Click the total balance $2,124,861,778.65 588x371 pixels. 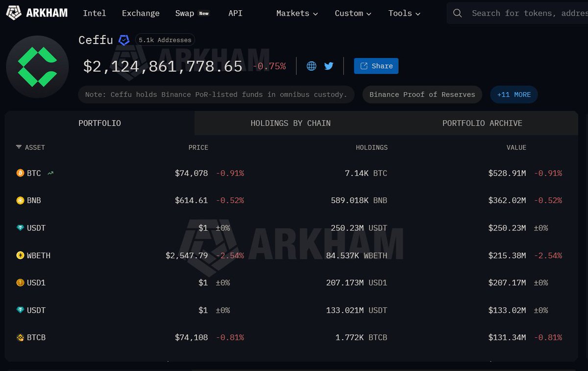[x=163, y=67]
